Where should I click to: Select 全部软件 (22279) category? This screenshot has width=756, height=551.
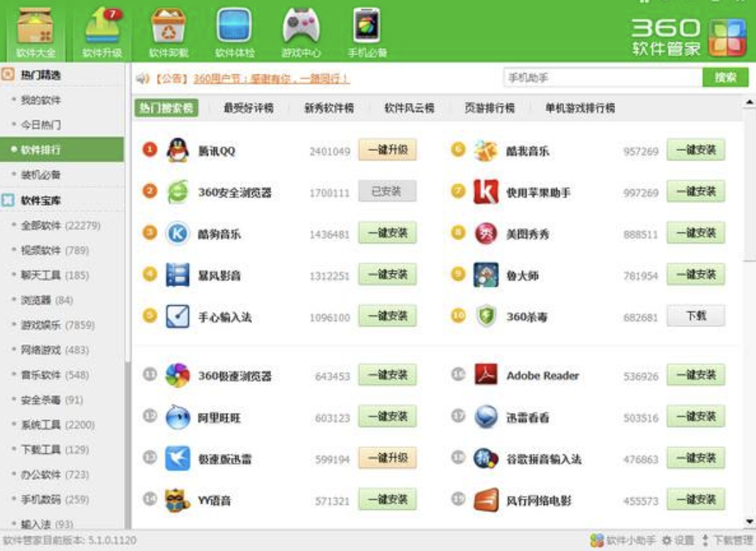[x=61, y=225]
